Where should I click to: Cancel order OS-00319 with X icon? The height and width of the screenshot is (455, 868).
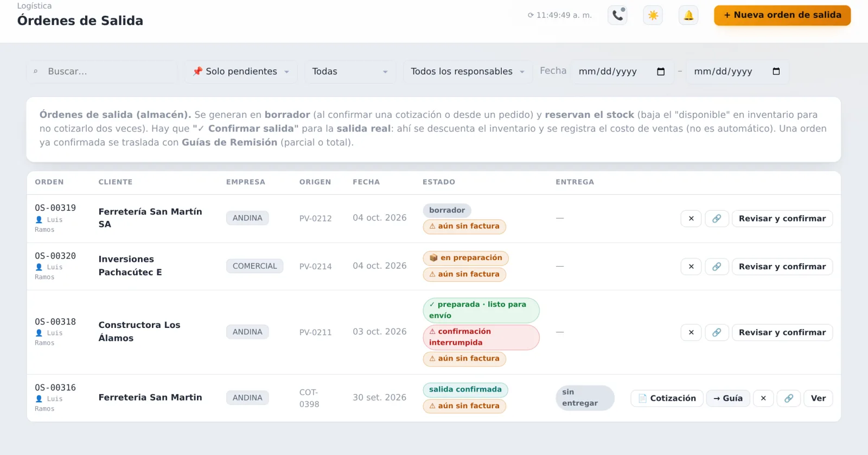691,218
